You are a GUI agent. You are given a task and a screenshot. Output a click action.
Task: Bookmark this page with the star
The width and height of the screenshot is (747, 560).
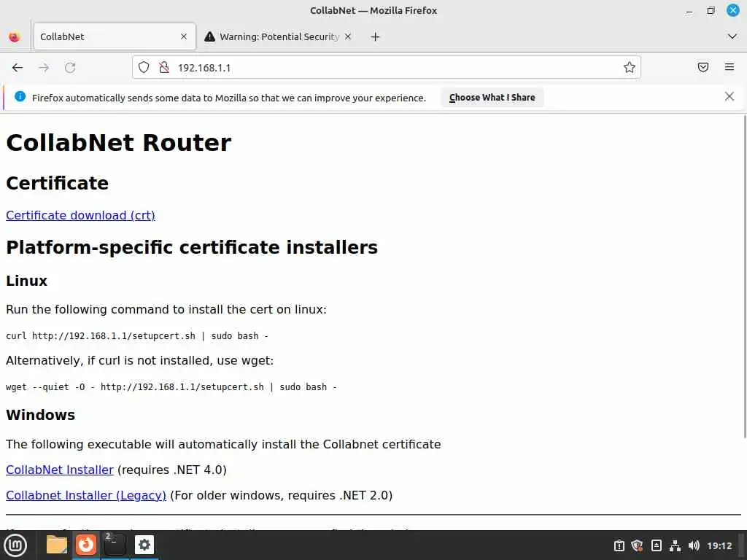point(630,68)
